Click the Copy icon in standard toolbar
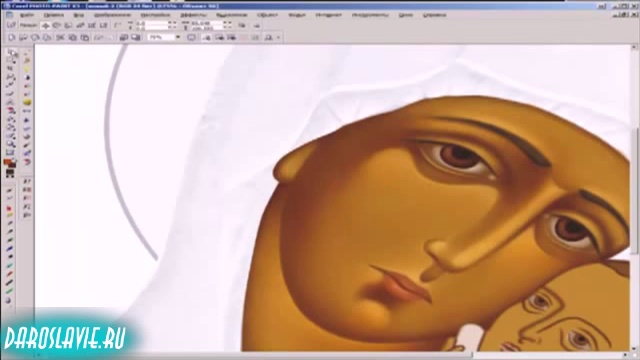 (73, 38)
